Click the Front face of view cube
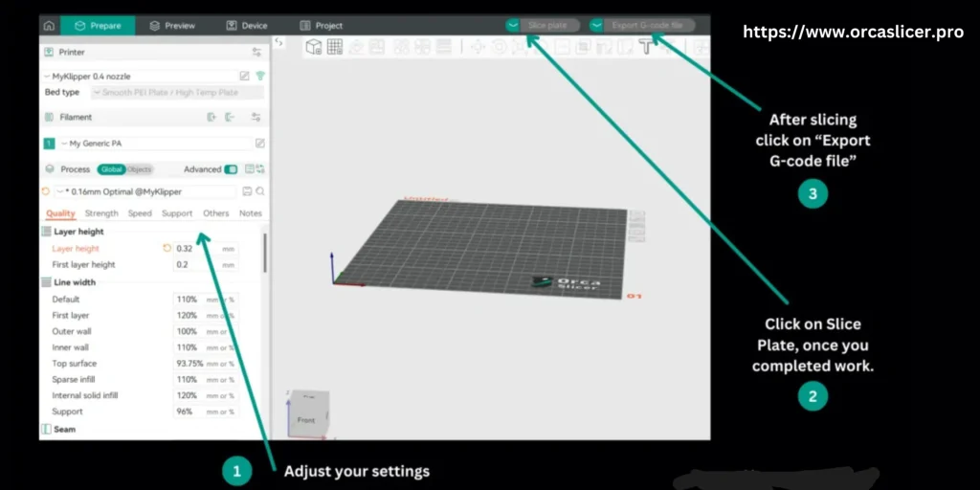Viewport: 980px width, 490px height. coord(306,420)
